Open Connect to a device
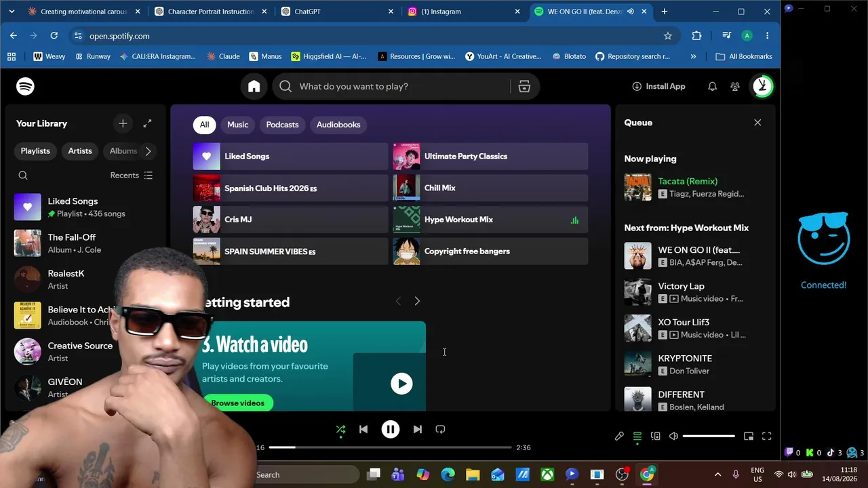Screen dimensions: 868x488 (x=656, y=436)
